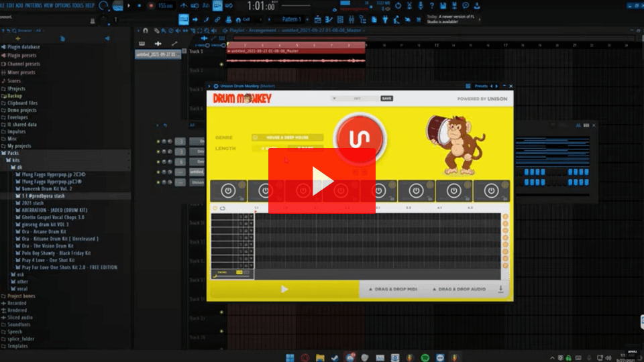The height and width of the screenshot is (362, 644).
Task: Adjust the Swing slider in Drum Monkey
Action: (x=233, y=276)
